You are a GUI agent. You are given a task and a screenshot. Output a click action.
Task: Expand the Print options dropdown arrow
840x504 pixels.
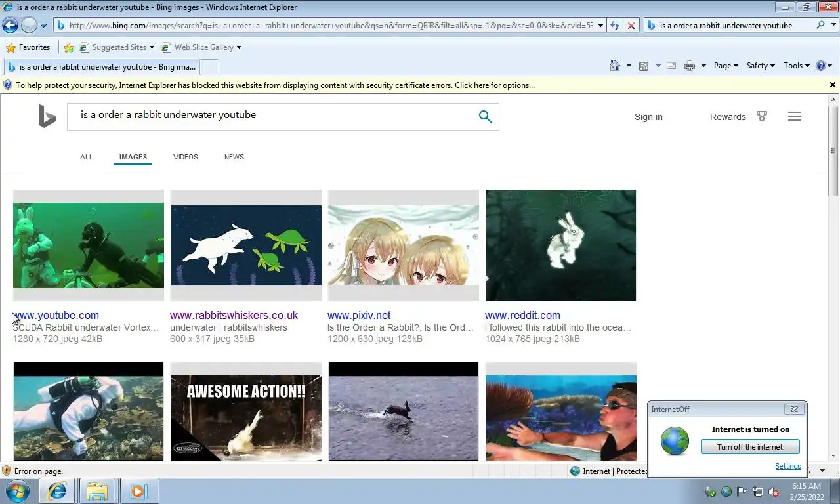pyautogui.click(x=703, y=66)
